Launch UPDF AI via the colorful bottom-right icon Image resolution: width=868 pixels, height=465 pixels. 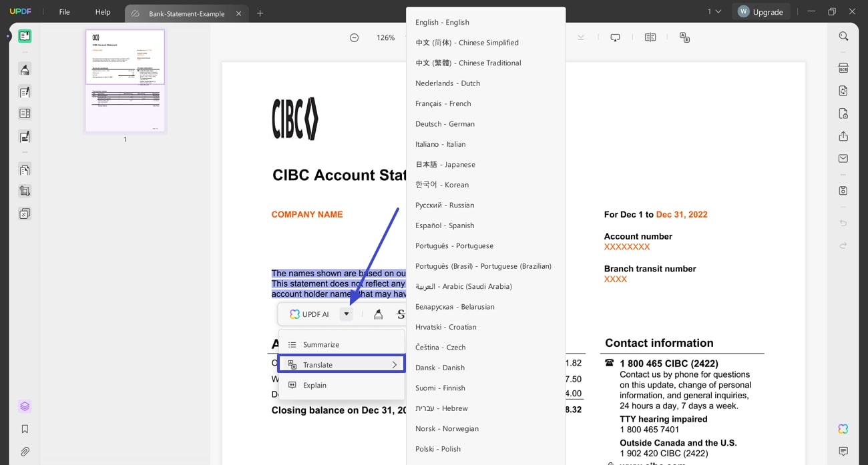pyautogui.click(x=843, y=429)
